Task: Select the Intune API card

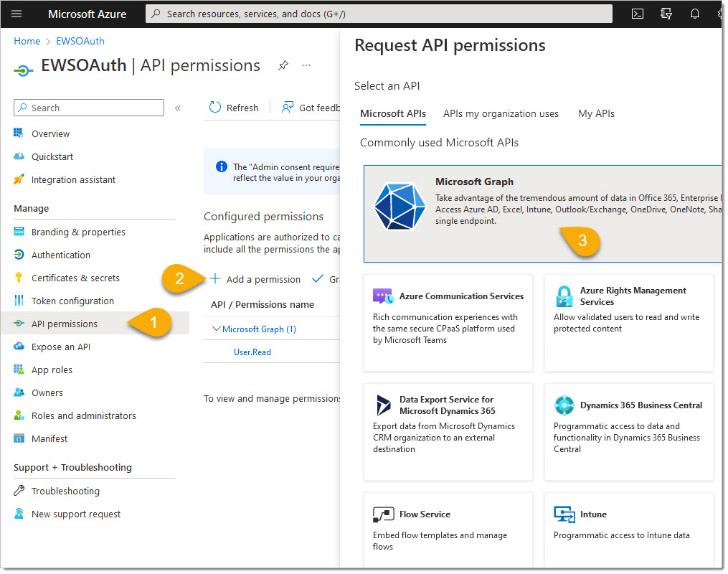Action: [630, 531]
